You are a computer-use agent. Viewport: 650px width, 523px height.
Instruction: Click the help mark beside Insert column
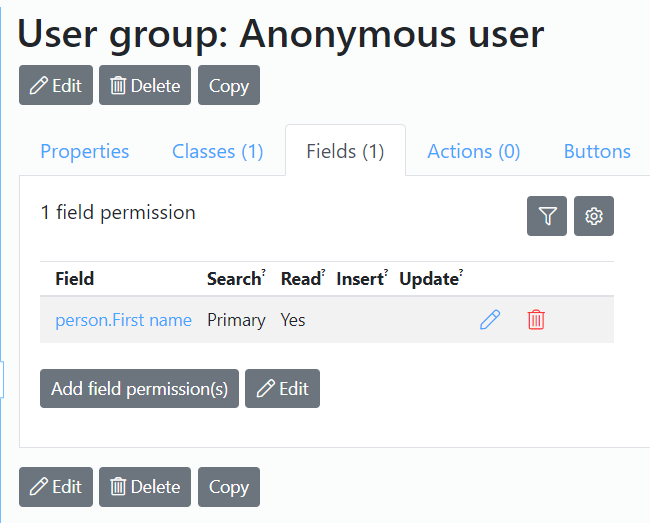[386, 271]
